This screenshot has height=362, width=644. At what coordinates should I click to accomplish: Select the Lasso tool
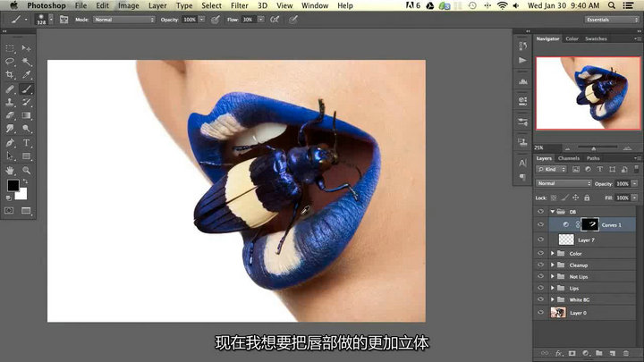tap(10, 62)
